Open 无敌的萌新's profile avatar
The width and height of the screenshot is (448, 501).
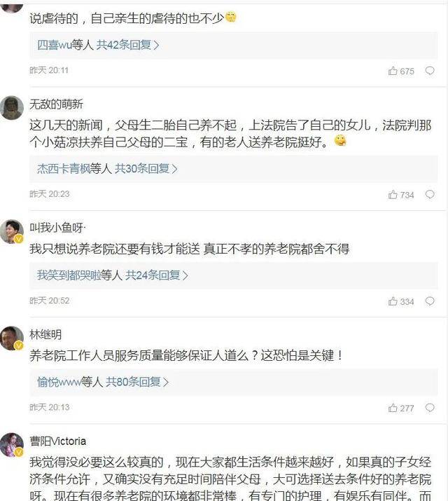pos(12,107)
